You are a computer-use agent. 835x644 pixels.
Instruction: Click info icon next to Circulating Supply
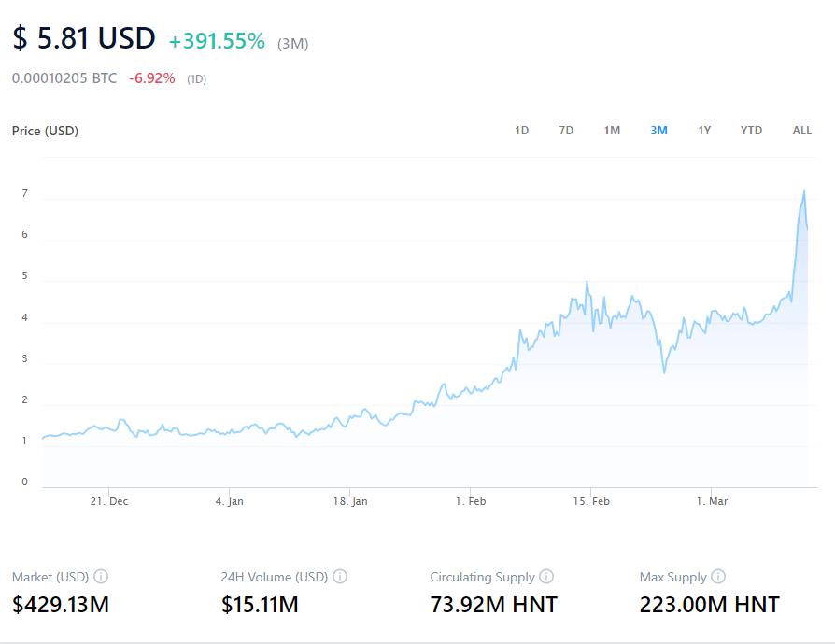coord(546,577)
